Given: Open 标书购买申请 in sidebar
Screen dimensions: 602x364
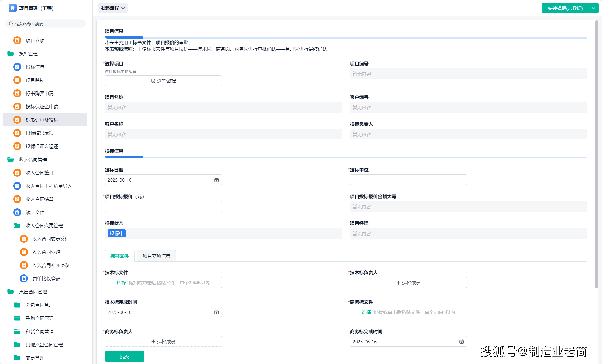Looking at the screenshot, I should [45, 93].
